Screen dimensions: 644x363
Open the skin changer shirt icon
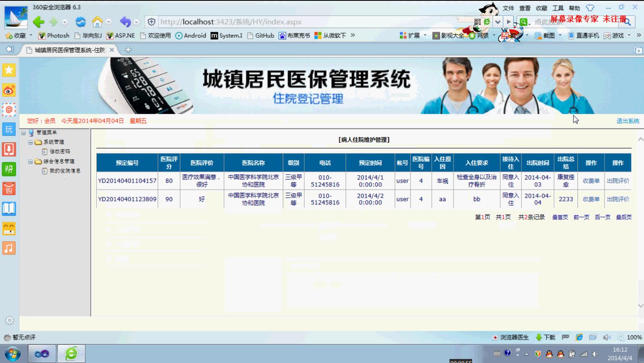click(590, 8)
